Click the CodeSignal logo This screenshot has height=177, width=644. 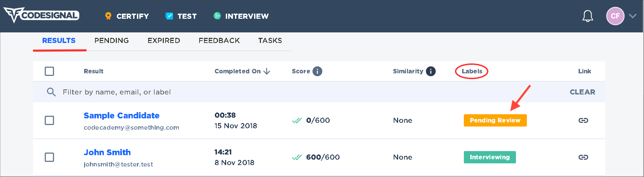click(x=41, y=15)
